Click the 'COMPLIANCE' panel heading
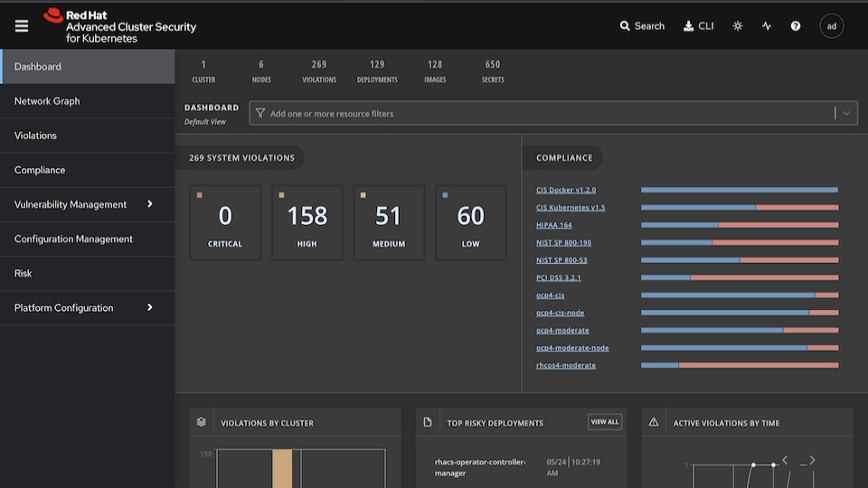 (564, 157)
